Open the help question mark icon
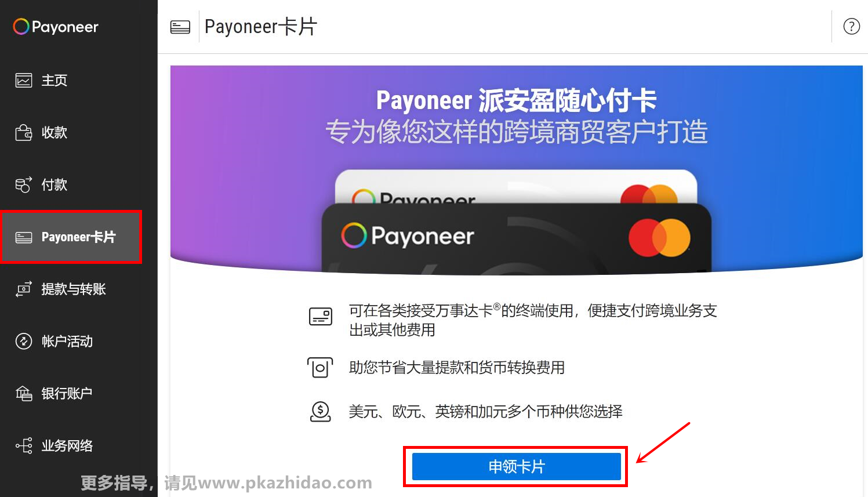Screen dimensions: 868x497 pyautogui.click(x=851, y=27)
